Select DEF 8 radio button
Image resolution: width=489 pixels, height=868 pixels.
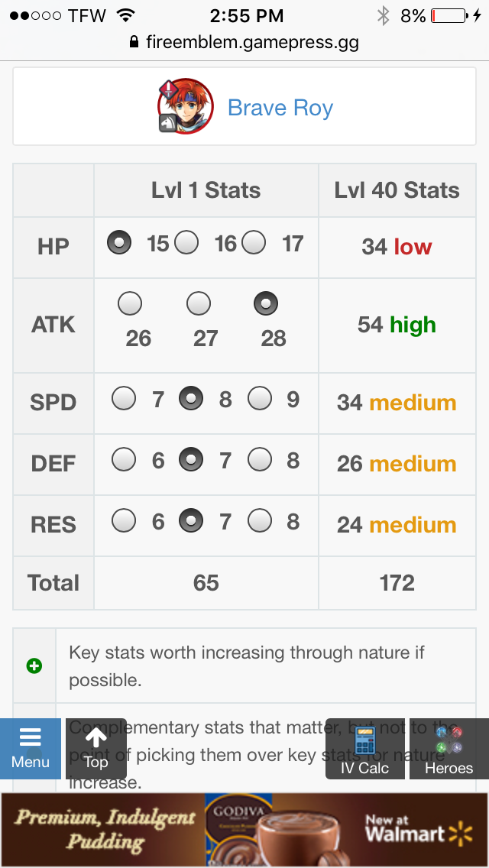260,459
